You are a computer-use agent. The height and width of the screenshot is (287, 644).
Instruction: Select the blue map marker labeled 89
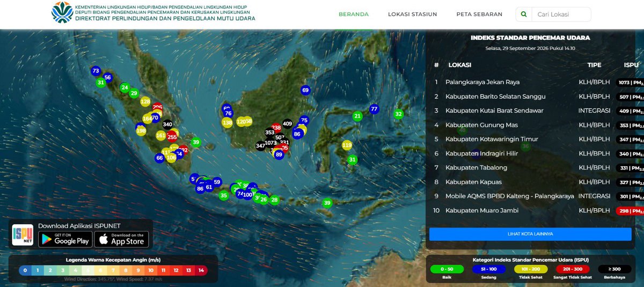pyautogui.click(x=279, y=154)
